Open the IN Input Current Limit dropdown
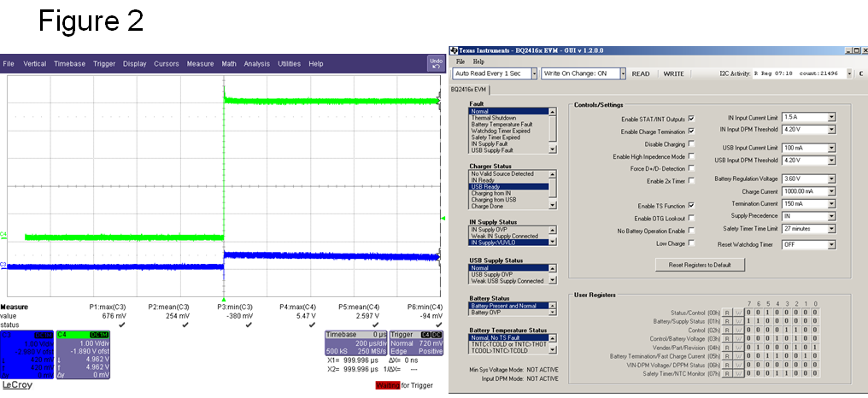Viewport: 868px width, 398px height. (831, 117)
